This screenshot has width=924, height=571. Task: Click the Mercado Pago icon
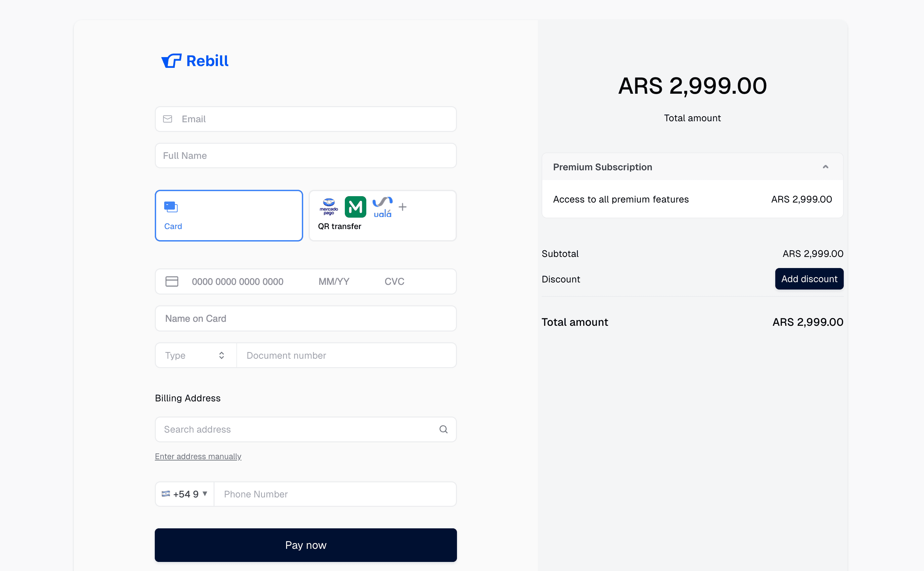click(328, 207)
